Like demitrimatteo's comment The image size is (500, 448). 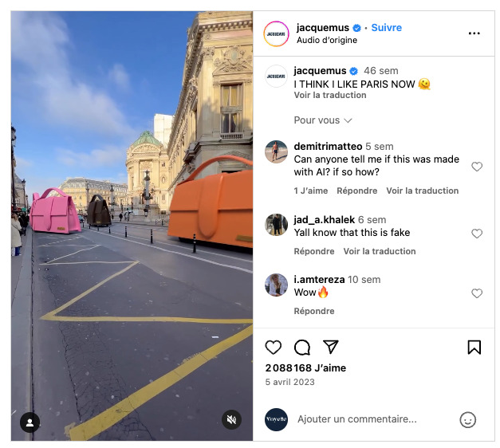tap(477, 167)
